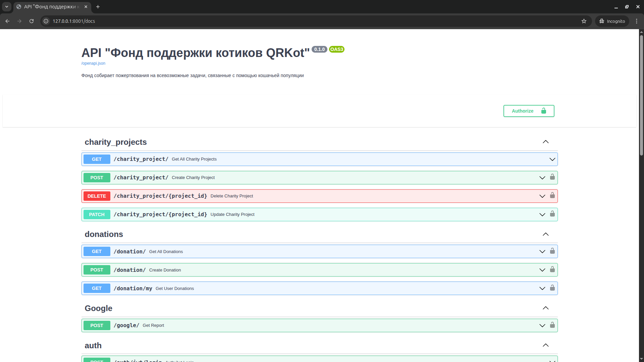
Task: Click the padlock on Get All Donations endpoint
Action: point(552,251)
